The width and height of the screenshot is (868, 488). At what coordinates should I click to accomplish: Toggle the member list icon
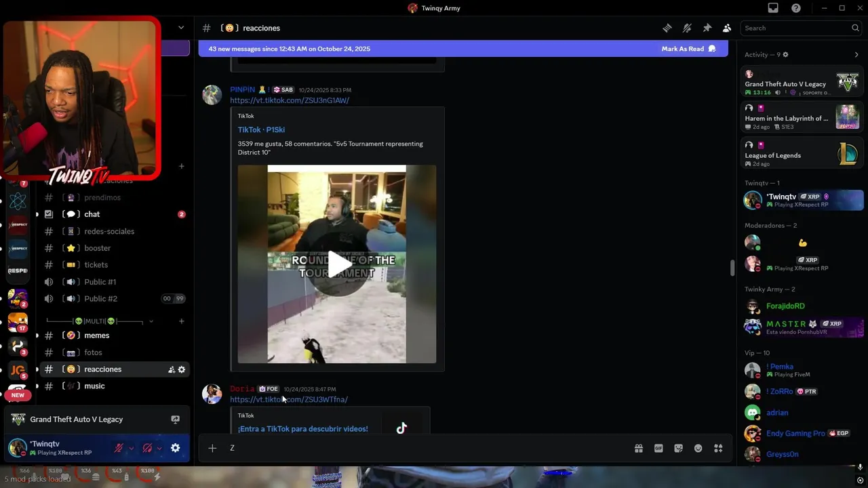click(727, 28)
